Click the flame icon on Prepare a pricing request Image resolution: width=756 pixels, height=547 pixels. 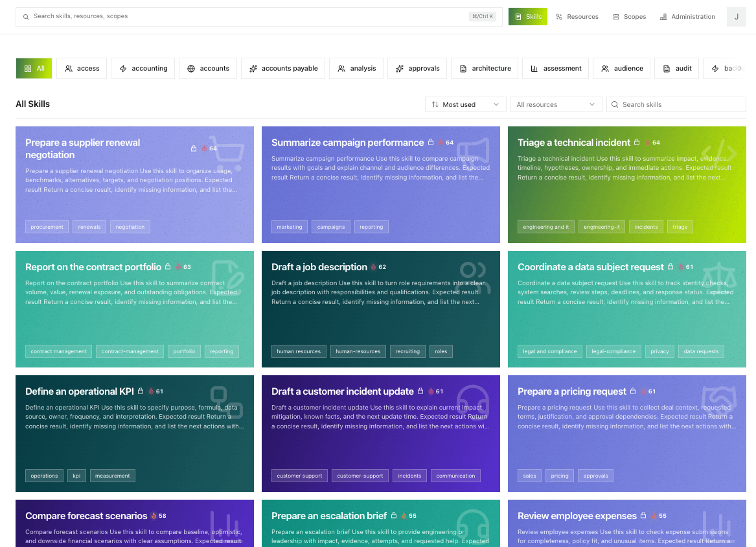(643, 391)
